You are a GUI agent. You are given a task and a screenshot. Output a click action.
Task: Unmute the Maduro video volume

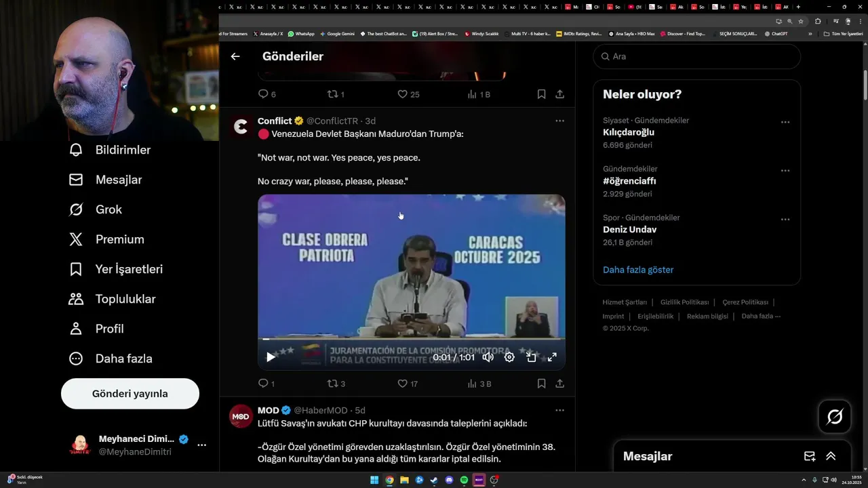(x=488, y=357)
